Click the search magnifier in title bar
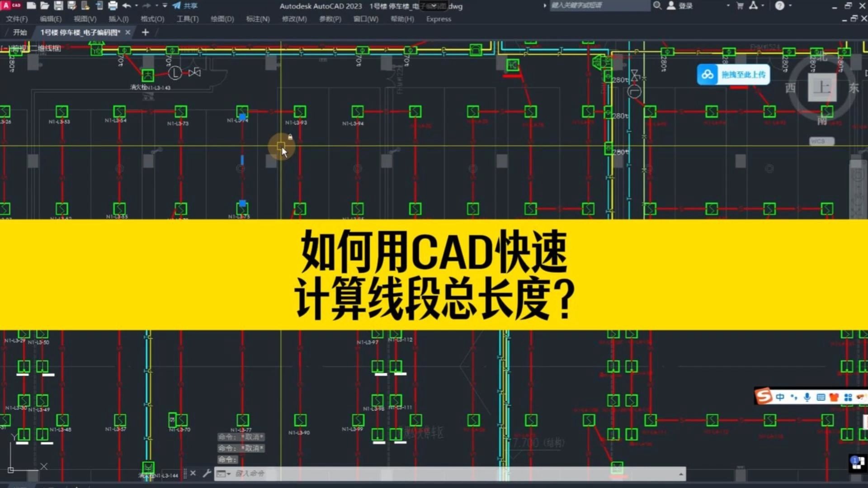 click(657, 6)
